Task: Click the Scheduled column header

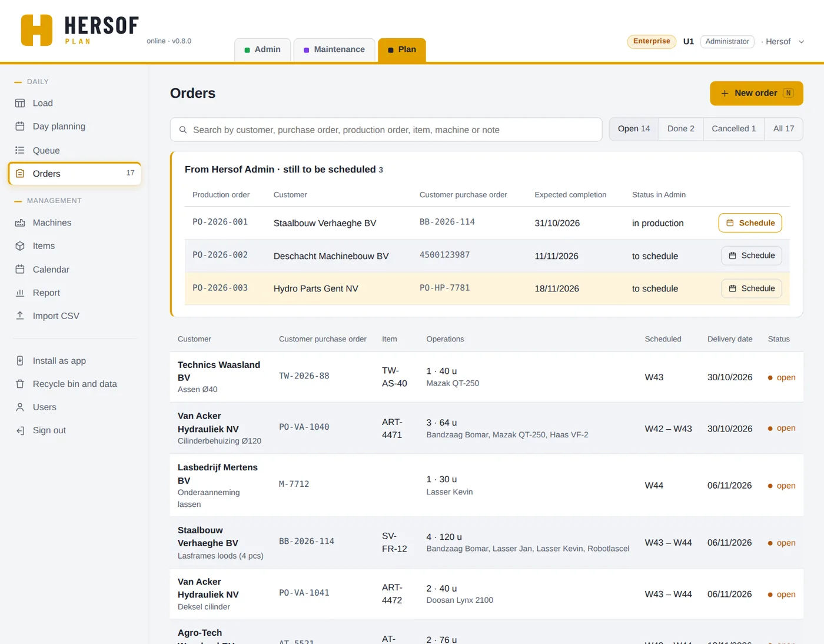Action: pos(663,339)
